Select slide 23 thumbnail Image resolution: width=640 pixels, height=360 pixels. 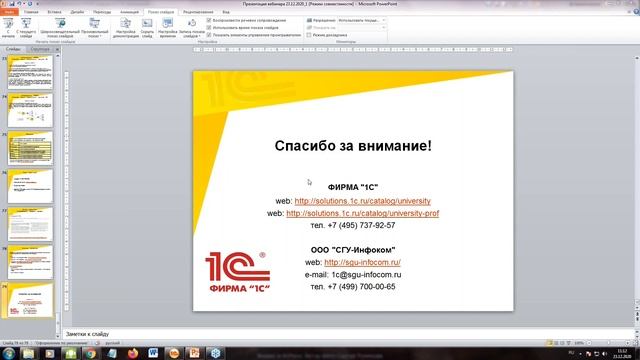pyautogui.click(x=30, y=73)
